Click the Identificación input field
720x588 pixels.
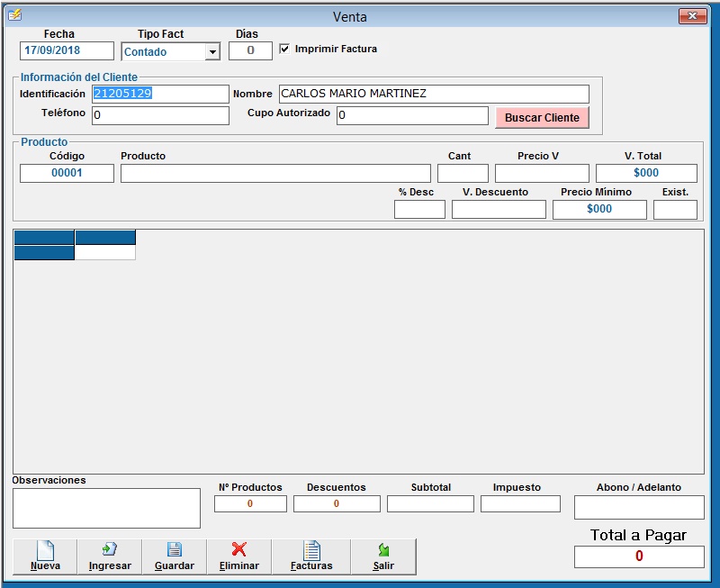(160, 94)
